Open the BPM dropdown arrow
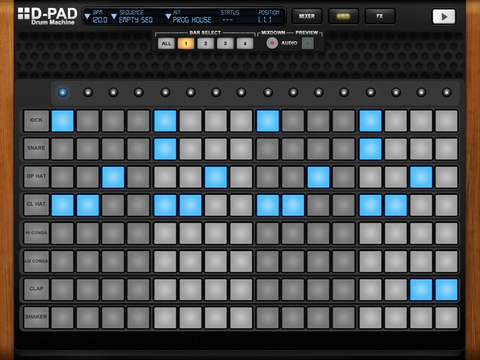Viewport: 480px width, 360px height. (87, 16)
